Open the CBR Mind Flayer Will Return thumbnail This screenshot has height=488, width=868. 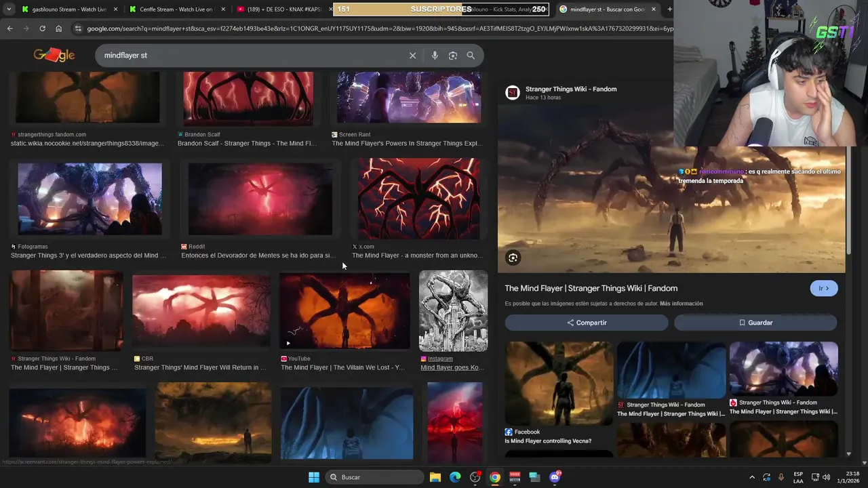click(201, 310)
